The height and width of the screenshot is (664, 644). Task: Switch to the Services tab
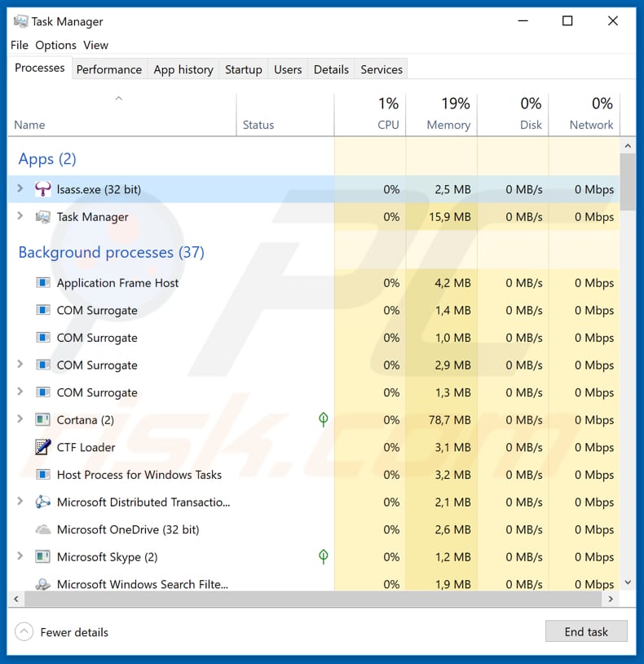(382, 69)
